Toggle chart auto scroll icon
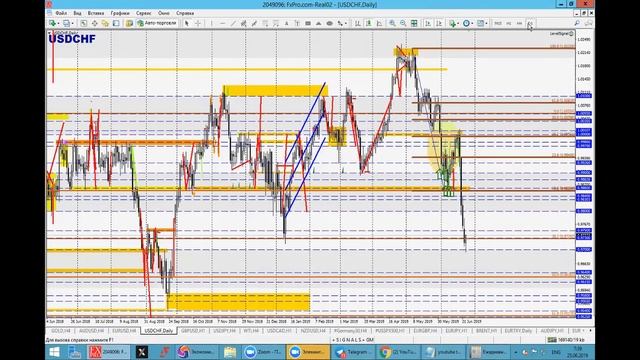Screen dimensions: 640x360 point(428,23)
